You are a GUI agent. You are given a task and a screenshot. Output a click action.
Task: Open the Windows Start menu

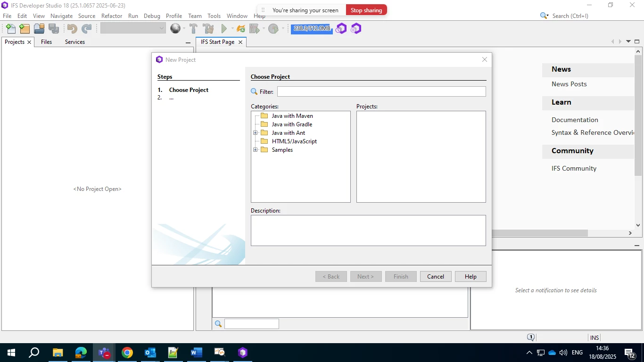click(11, 353)
